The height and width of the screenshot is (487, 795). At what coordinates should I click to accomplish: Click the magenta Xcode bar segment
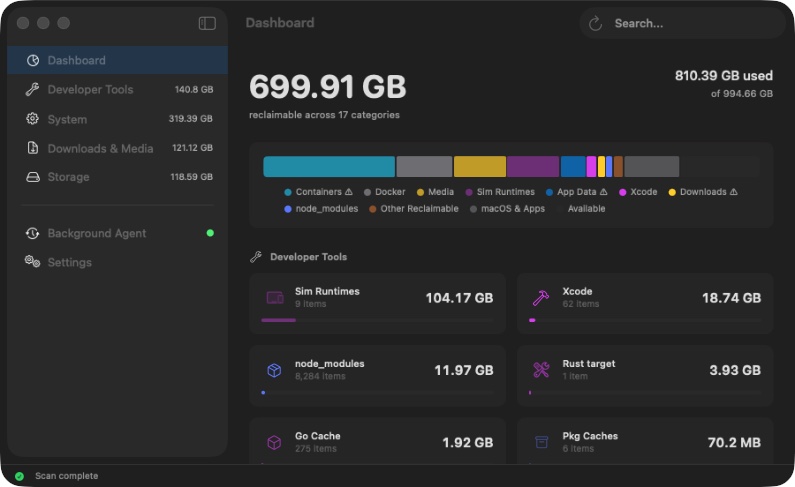591,167
